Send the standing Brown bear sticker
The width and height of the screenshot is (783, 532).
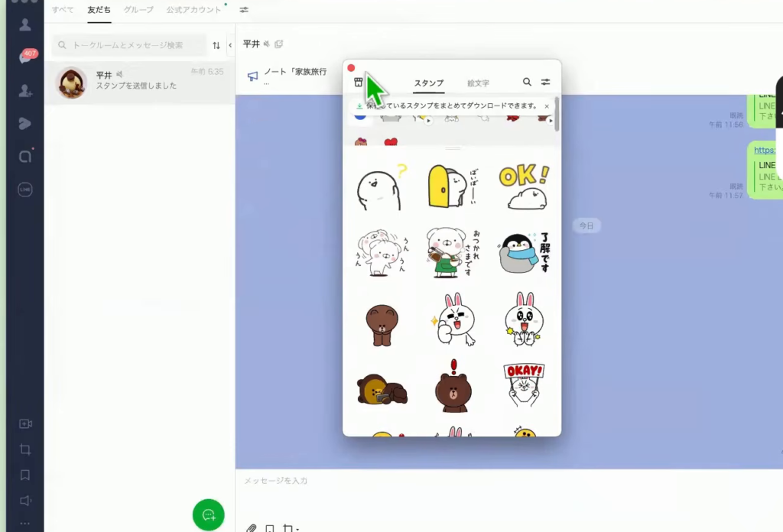tap(382, 325)
